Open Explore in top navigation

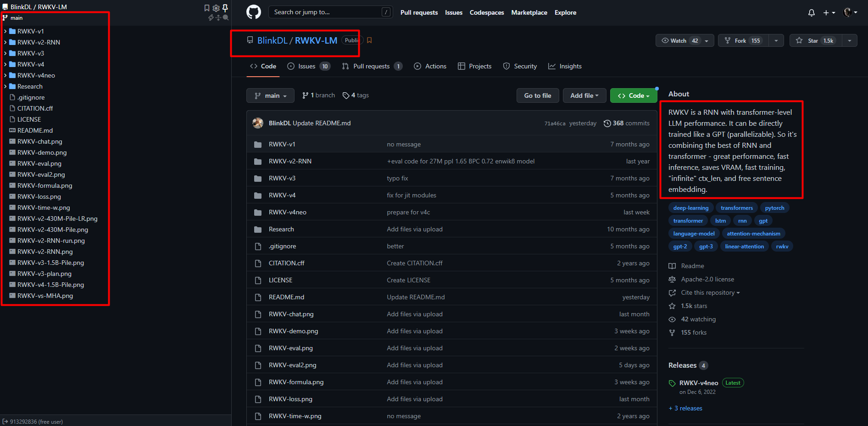click(565, 12)
